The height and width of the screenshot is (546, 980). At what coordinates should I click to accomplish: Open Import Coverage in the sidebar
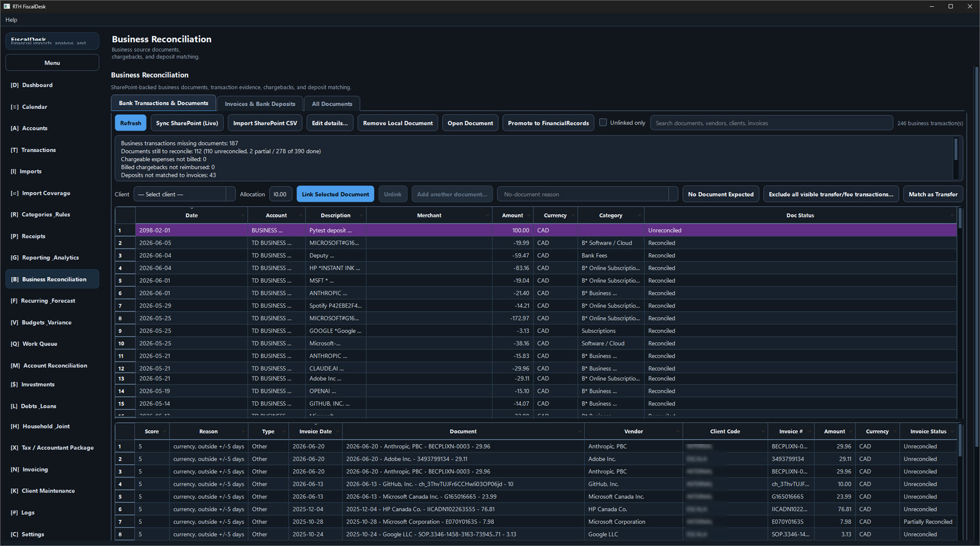(52, 193)
